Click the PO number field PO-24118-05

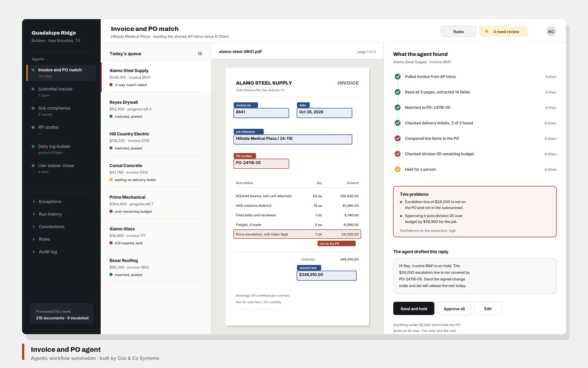pyautogui.click(x=261, y=164)
